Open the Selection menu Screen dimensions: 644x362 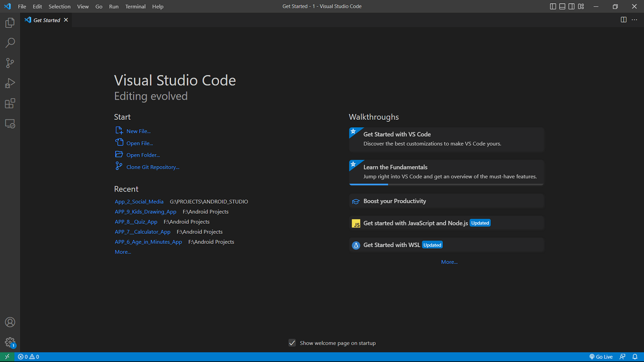coord(59,7)
